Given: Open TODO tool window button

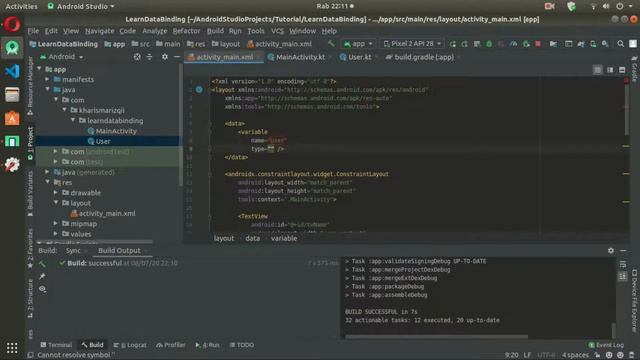Looking at the screenshot, I should (242, 345).
